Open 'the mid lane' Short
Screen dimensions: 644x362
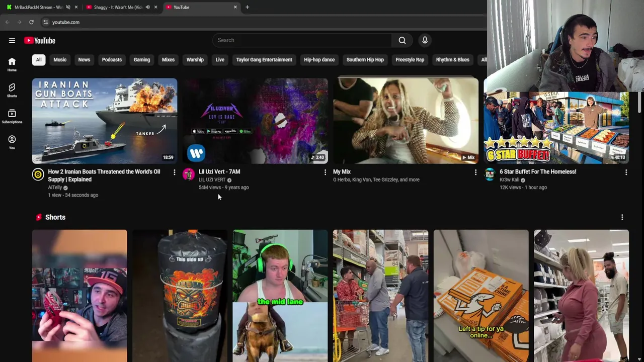tap(280, 296)
